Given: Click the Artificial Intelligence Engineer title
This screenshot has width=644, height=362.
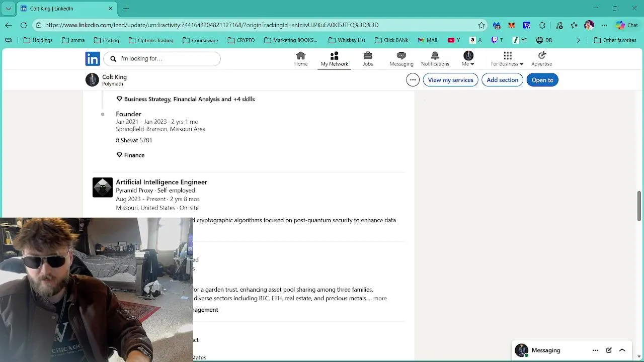Looking at the screenshot, I should point(162,182).
